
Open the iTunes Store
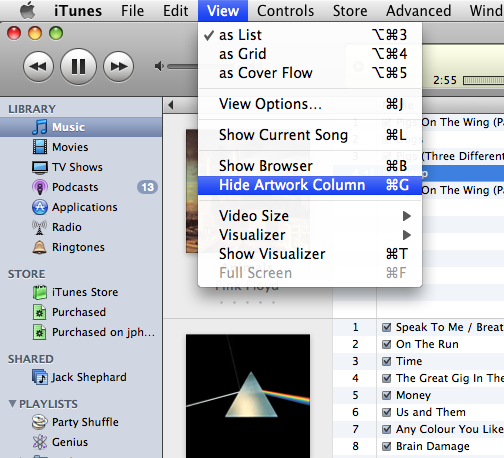pos(81,292)
